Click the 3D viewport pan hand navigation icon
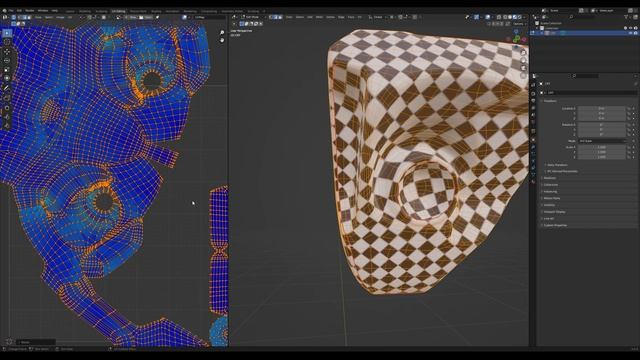 [x=523, y=61]
